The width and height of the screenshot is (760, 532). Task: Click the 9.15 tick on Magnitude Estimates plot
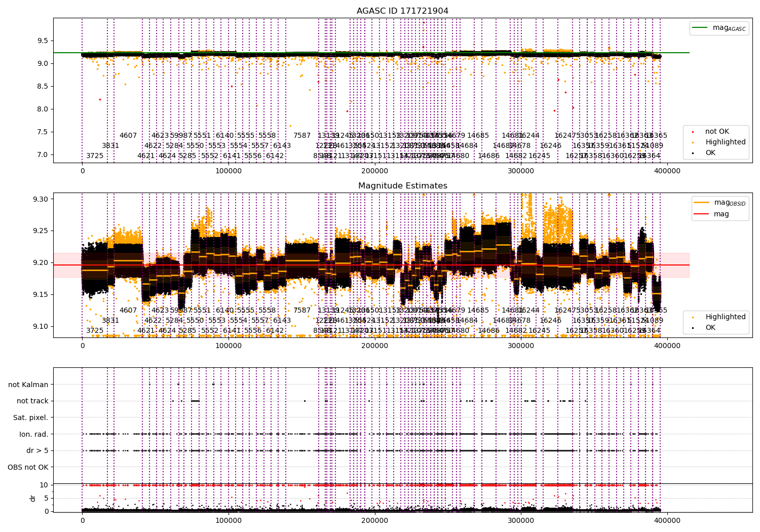coord(40,295)
